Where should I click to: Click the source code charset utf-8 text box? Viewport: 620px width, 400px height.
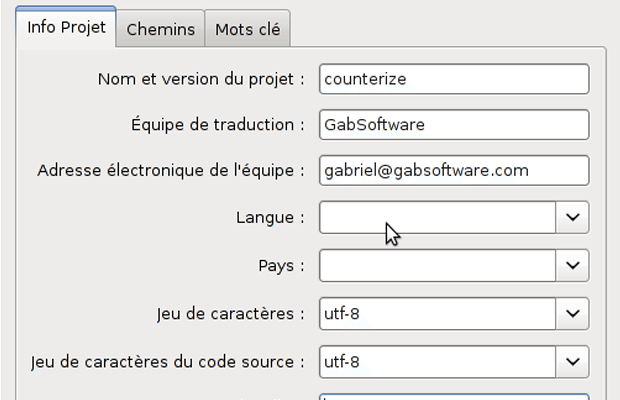coord(437,361)
